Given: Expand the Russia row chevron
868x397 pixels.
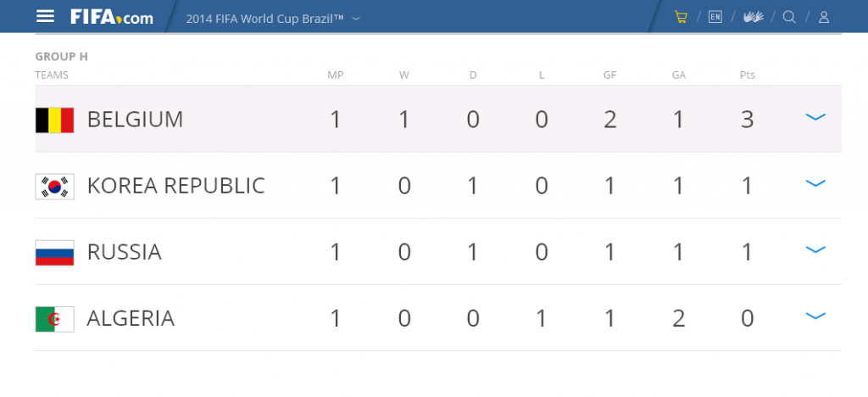Looking at the screenshot, I should pos(815,249).
